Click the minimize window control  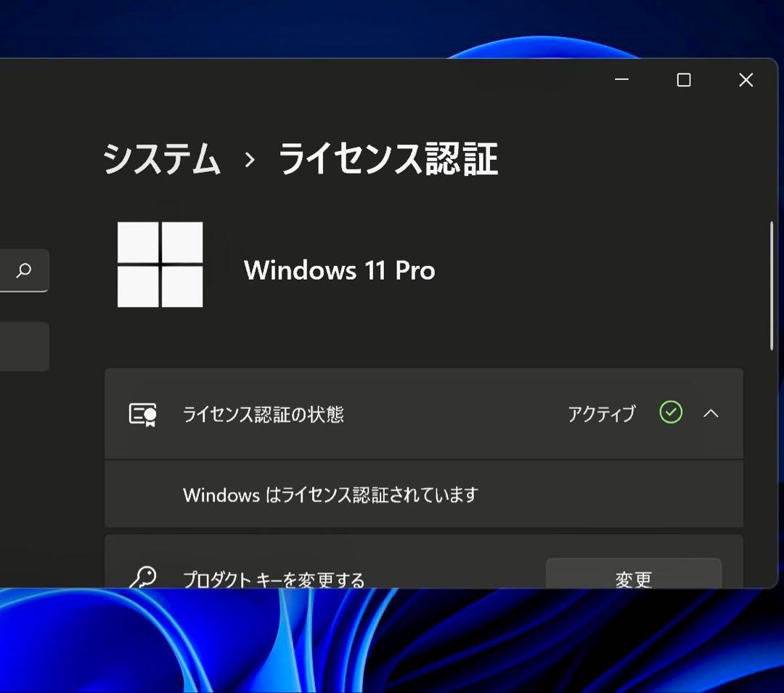click(621, 80)
